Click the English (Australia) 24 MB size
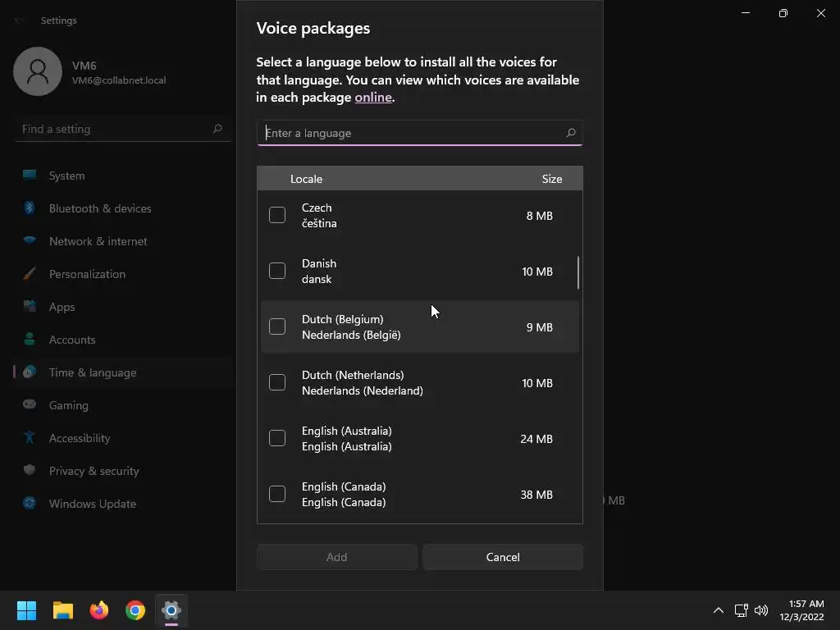Viewport: 840px width, 630px height. tap(536, 439)
